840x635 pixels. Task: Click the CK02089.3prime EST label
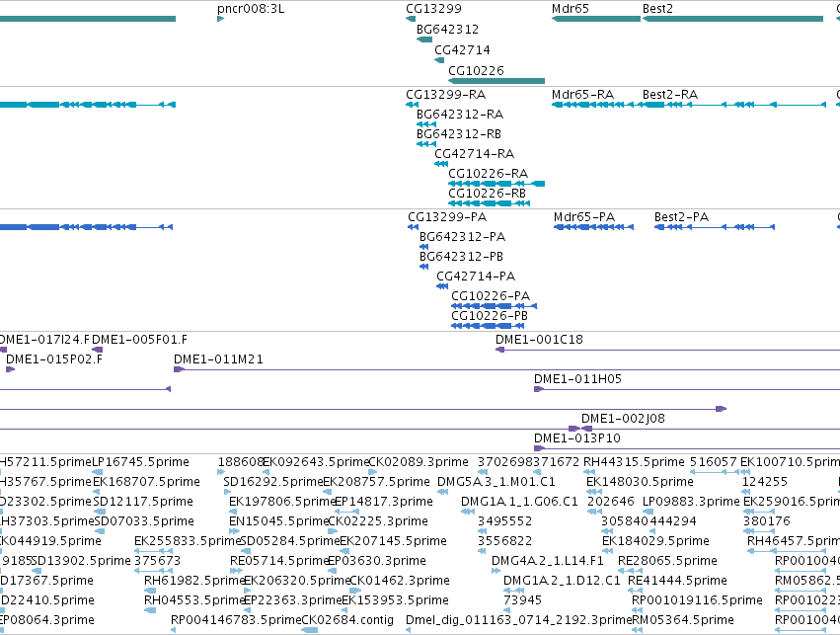[419, 462]
